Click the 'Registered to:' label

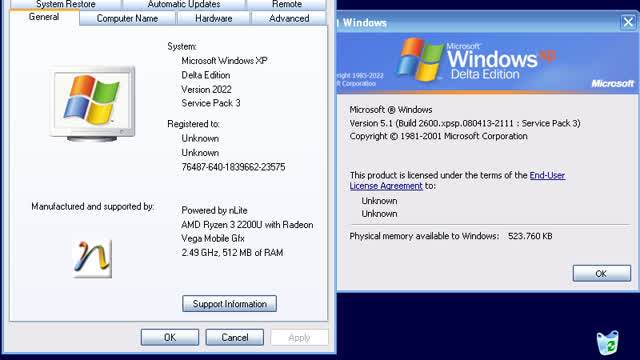point(193,124)
